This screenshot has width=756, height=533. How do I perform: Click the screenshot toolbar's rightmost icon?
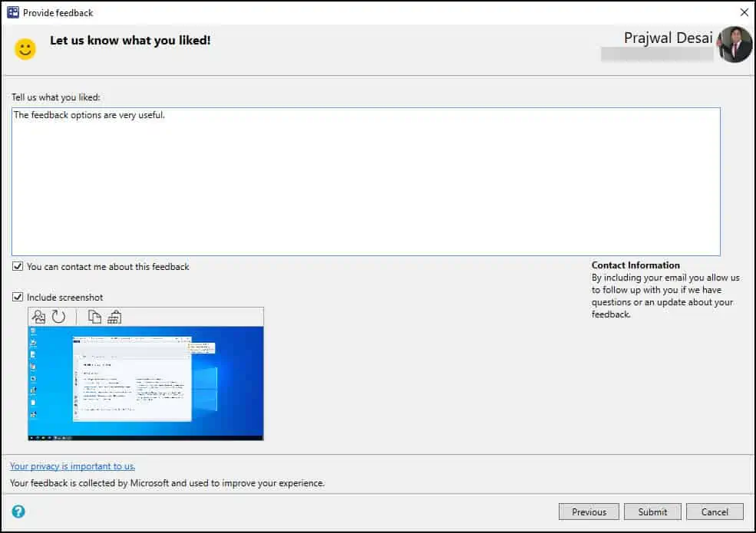point(114,317)
